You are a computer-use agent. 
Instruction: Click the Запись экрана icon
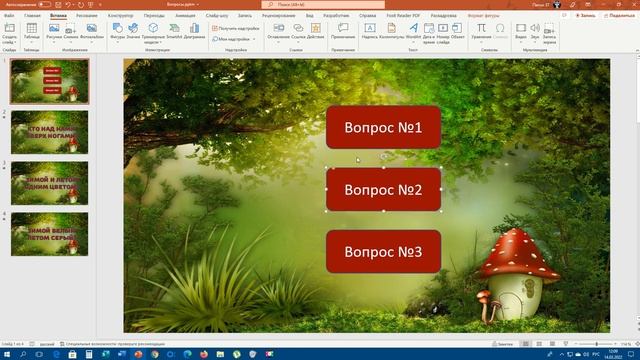(x=549, y=28)
